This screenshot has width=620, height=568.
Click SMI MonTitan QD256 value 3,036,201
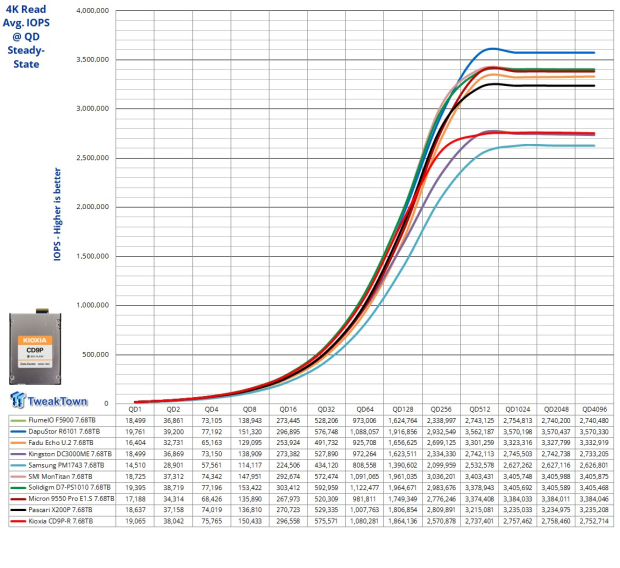coord(441,476)
